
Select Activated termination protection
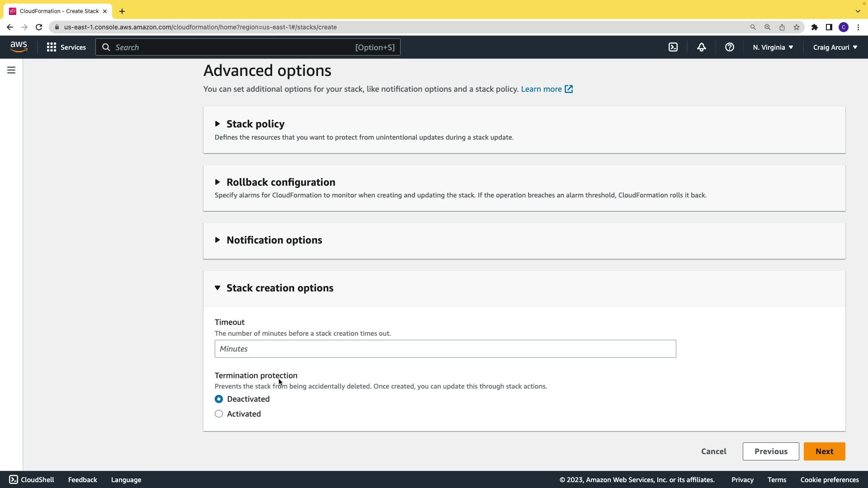click(219, 414)
